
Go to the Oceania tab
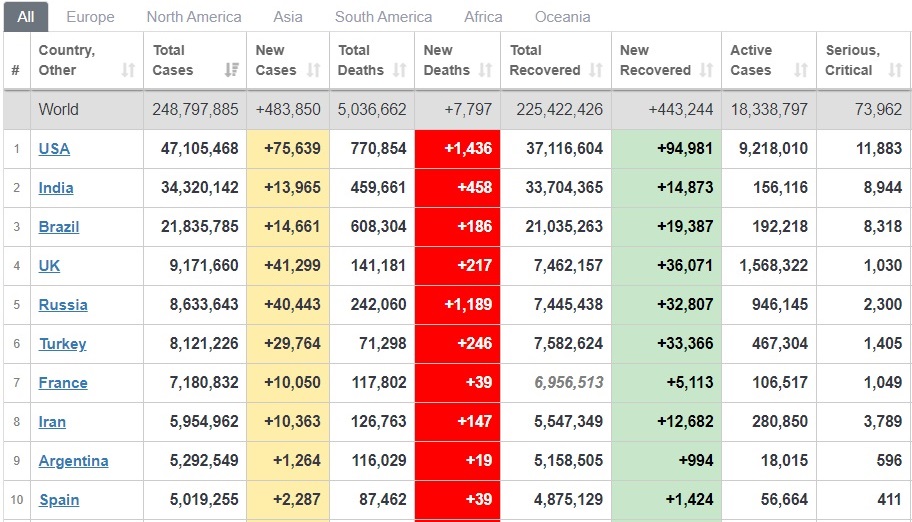562,16
